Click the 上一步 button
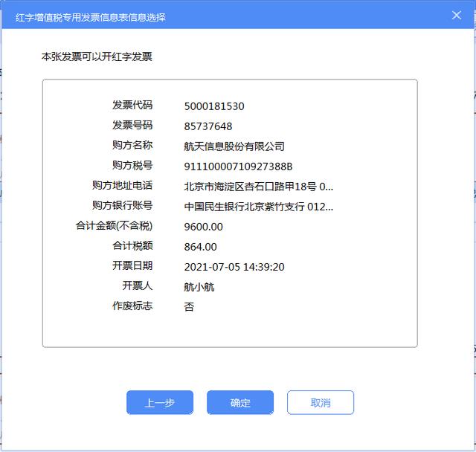The image size is (476, 452). (160, 402)
